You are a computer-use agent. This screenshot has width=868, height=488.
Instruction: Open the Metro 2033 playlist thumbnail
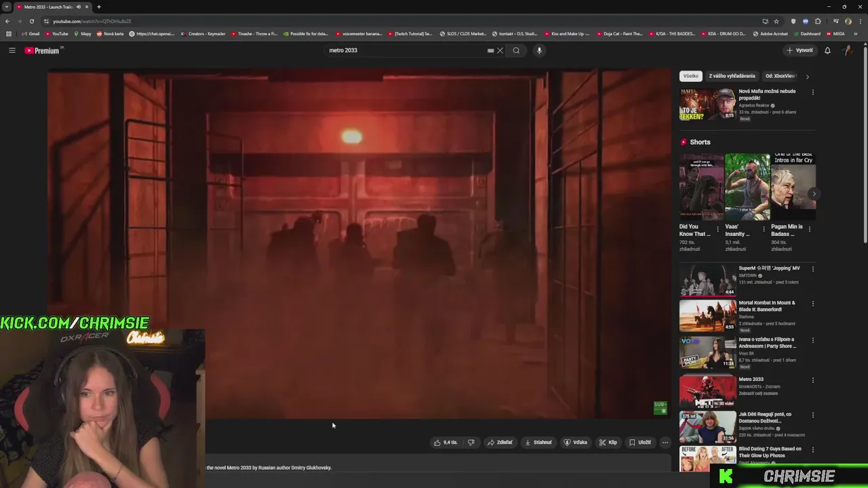click(x=707, y=391)
